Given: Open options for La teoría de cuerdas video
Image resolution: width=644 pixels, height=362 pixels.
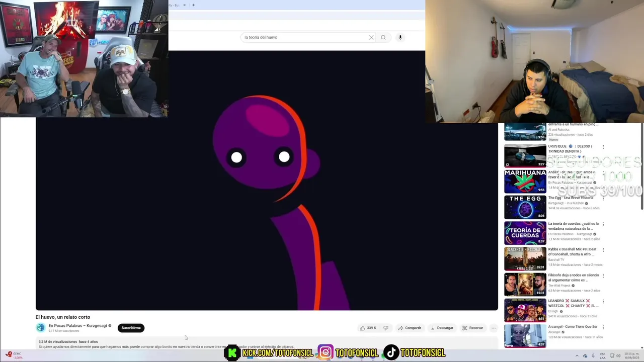Looking at the screenshot, I should click(603, 224).
